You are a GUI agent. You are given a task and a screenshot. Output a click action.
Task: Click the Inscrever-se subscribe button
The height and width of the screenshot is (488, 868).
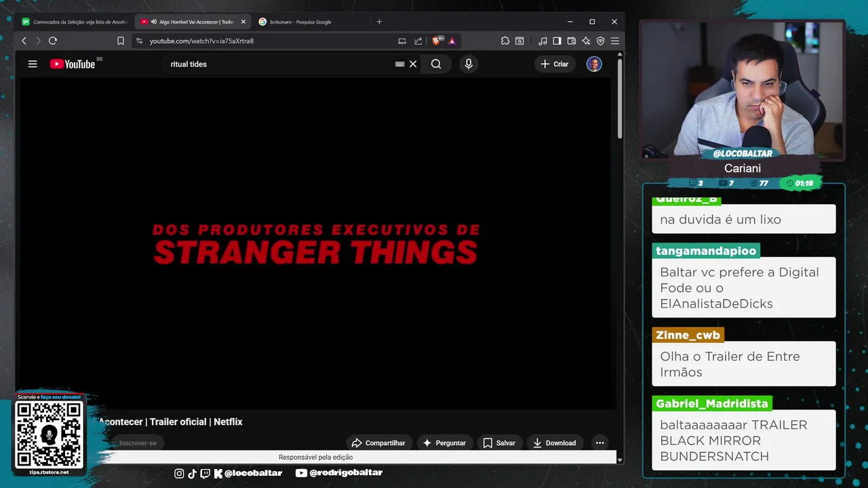coord(138,443)
